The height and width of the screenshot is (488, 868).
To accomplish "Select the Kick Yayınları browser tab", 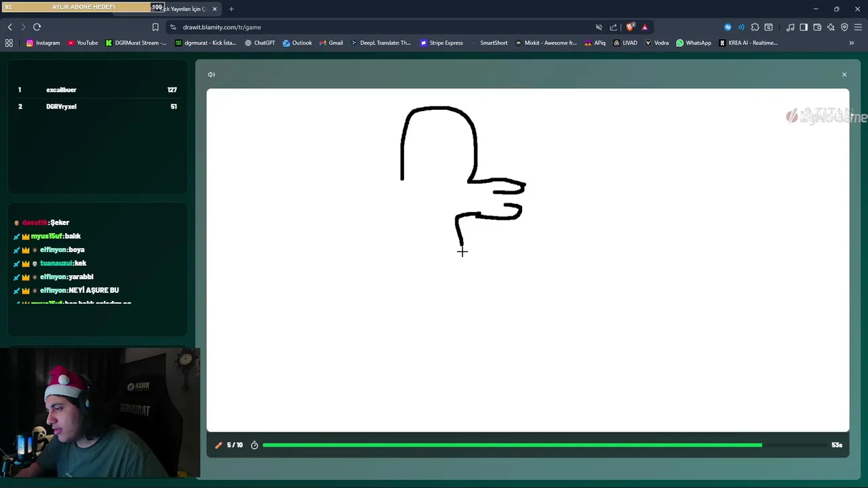I will pos(183,9).
